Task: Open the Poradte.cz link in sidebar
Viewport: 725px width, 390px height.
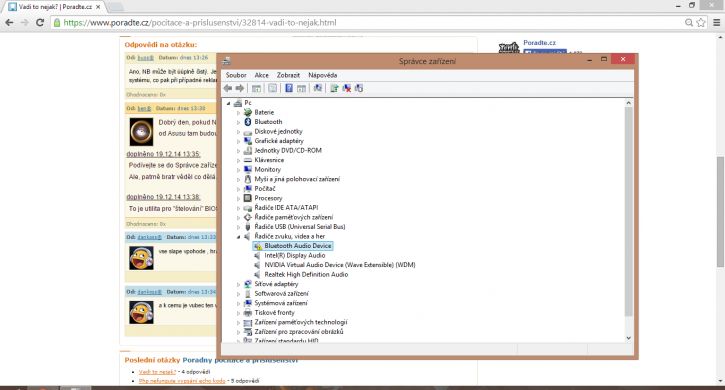Action: 540,43
